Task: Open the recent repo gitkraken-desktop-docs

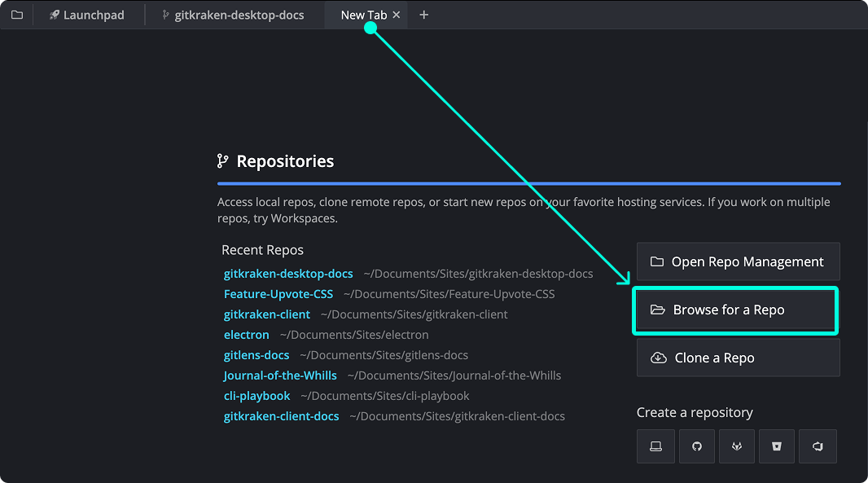Action: point(288,274)
